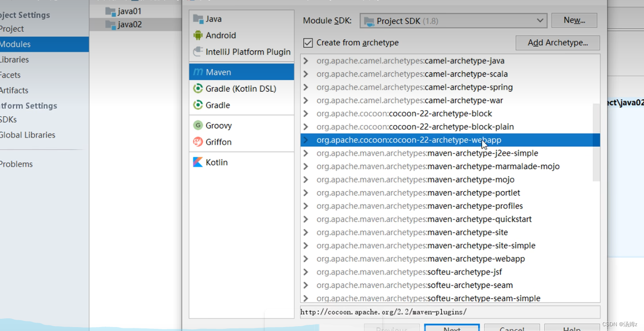
Task: Open Facets settings section
Action: [44, 75]
